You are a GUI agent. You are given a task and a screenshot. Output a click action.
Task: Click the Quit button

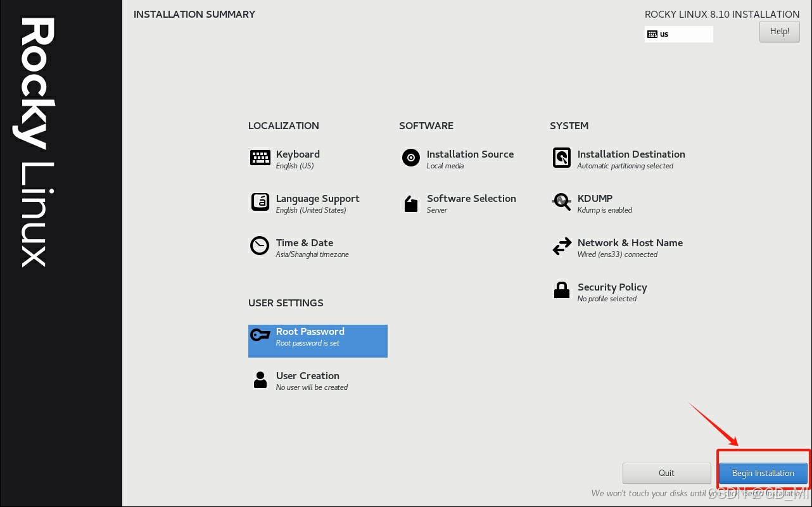(x=667, y=473)
